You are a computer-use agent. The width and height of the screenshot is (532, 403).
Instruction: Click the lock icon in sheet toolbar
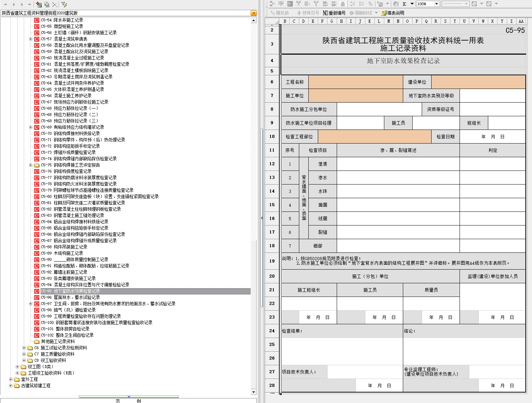click(343, 4)
